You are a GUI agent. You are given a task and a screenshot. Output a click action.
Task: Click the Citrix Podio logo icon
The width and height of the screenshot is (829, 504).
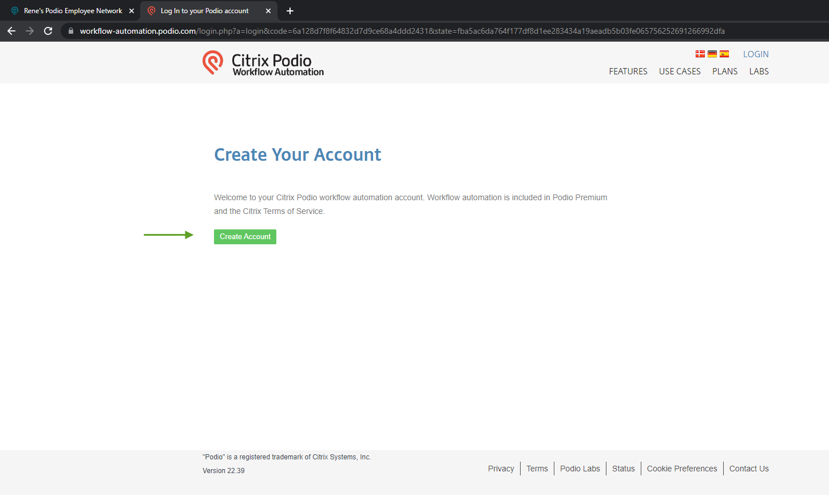[213, 62]
